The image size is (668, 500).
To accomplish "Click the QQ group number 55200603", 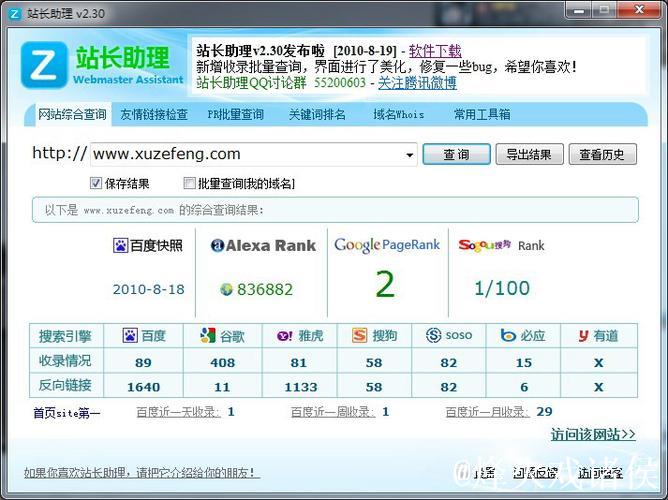I will coord(340,82).
